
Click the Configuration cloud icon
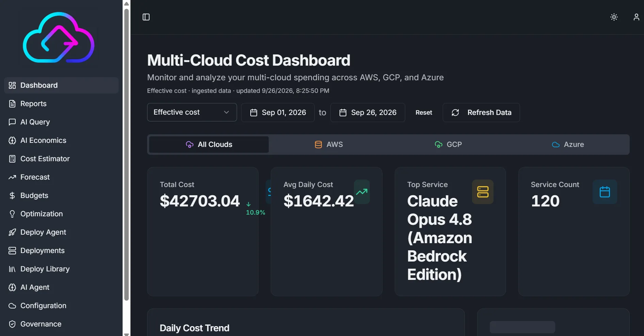(12, 306)
